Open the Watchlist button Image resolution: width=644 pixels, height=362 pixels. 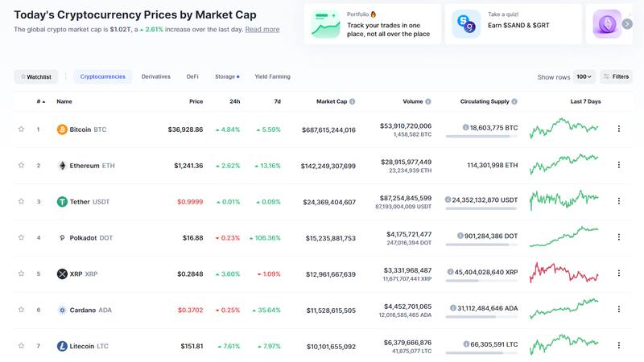click(35, 77)
